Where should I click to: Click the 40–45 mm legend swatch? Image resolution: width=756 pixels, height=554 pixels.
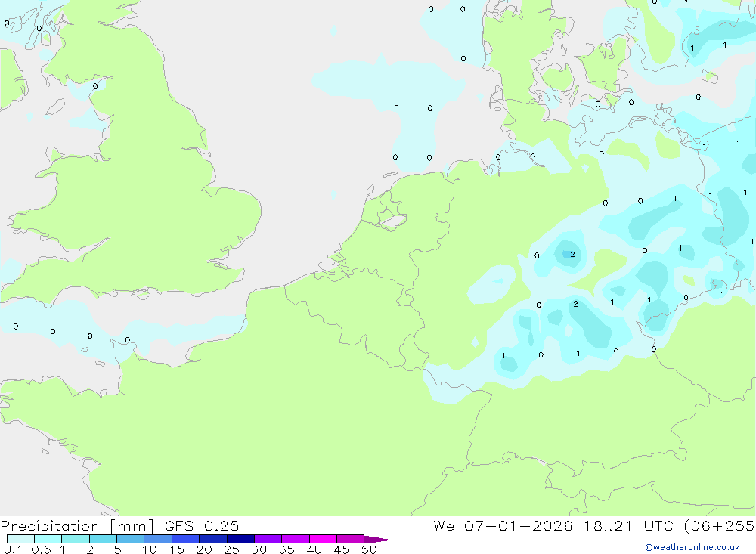click(x=323, y=539)
